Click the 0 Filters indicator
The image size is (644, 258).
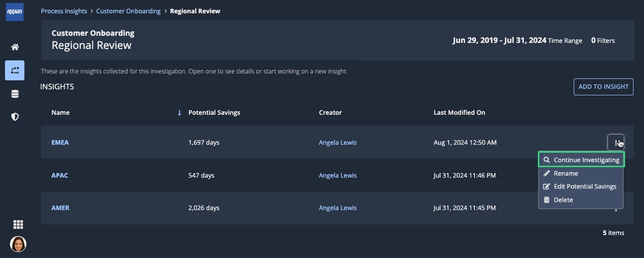point(603,40)
